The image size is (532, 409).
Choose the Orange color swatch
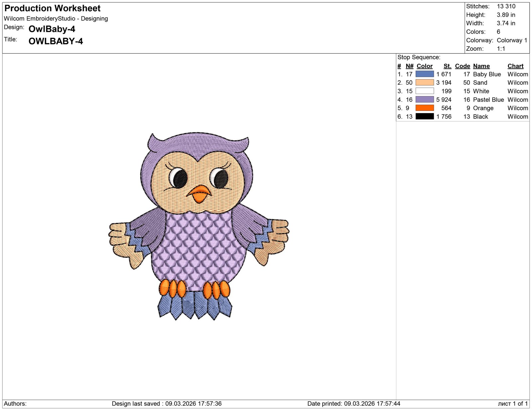tap(425, 108)
